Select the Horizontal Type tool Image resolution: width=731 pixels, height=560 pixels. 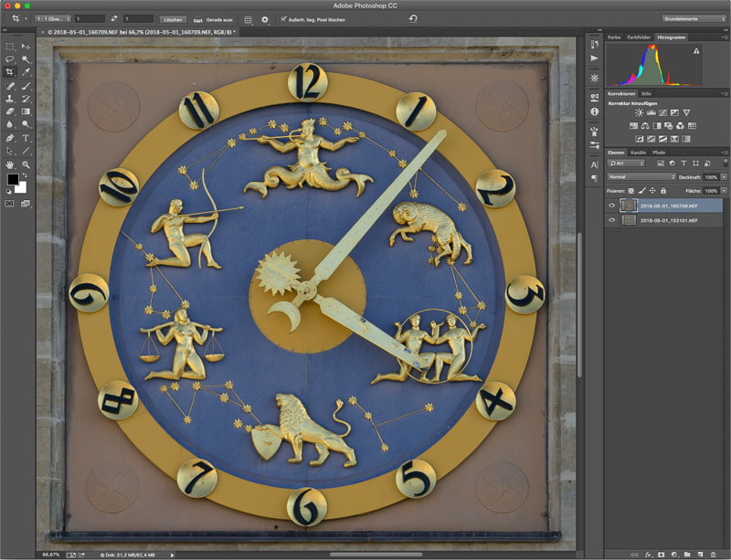point(26,138)
